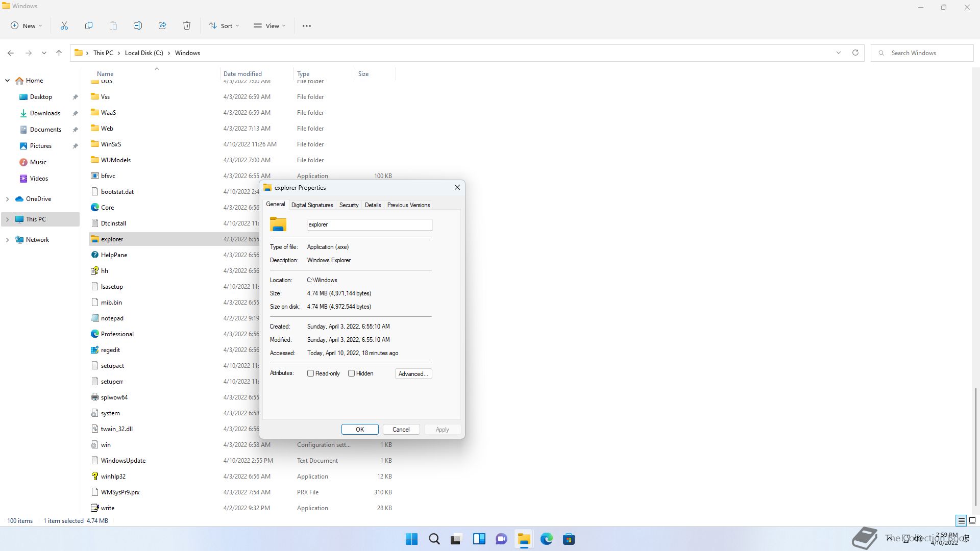Expand the Network tree node
The height and width of the screenshot is (551, 980).
click(x=8, y=240)
